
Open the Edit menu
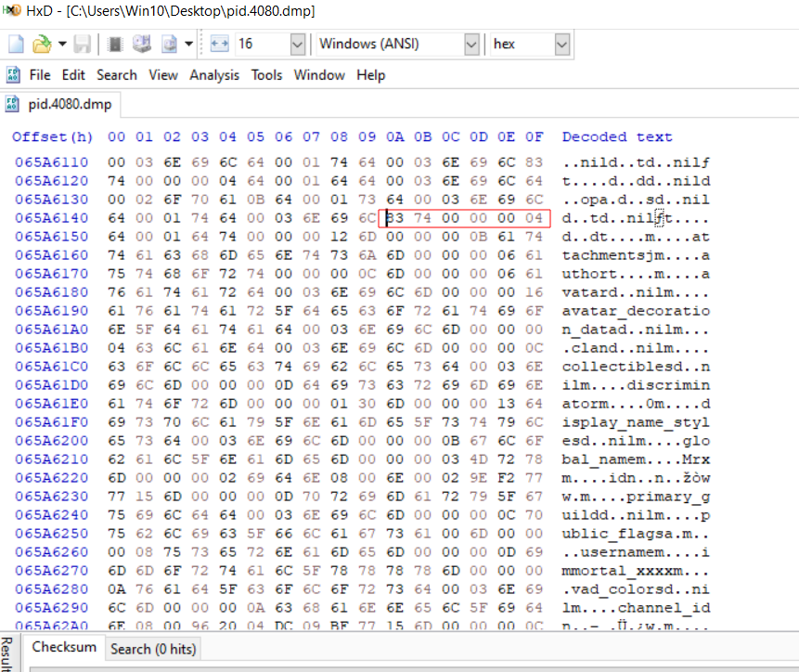pyautogui.click(x=73, y=75)
